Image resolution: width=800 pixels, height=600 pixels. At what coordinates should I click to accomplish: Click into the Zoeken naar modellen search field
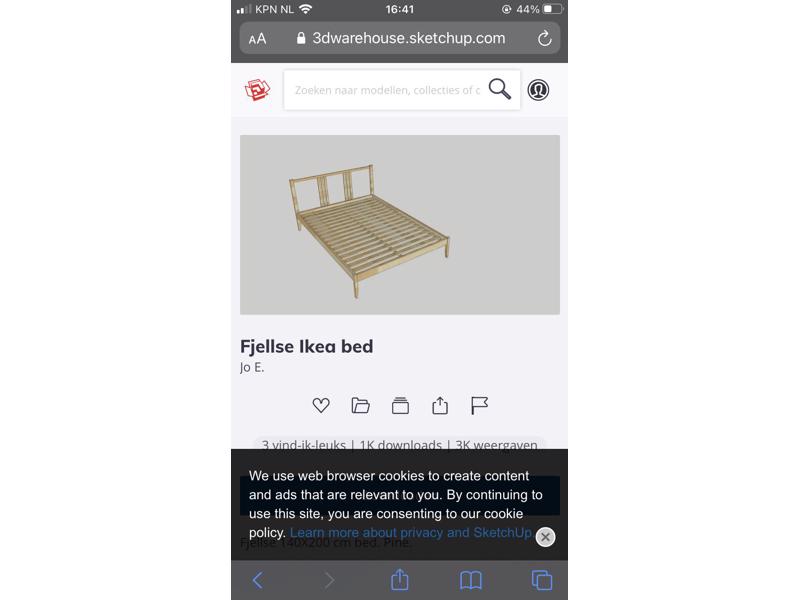387,90
